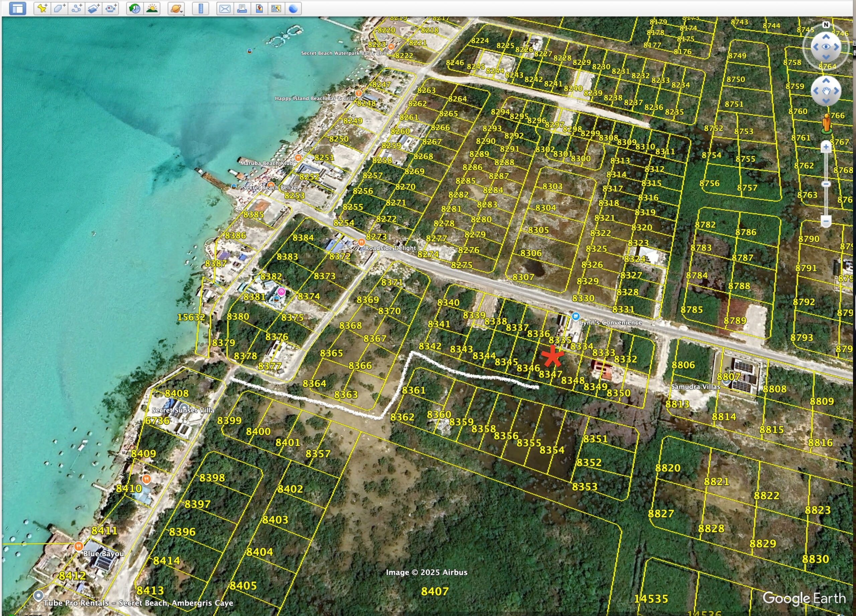This screenshot has height=616, width=856.
Task: Click the email envelope icon
Action: click(225, 8)
